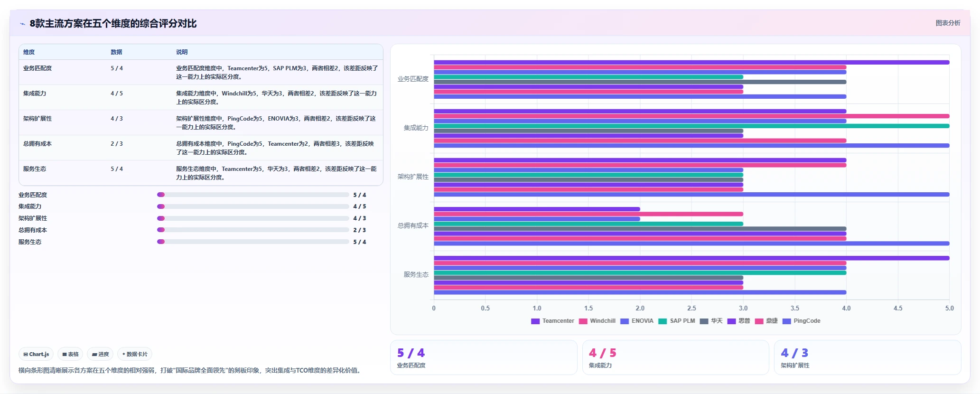The image size is (980, 394).
Task: Click the 集成能力 progress bar
Action: [x=253, y=206]
